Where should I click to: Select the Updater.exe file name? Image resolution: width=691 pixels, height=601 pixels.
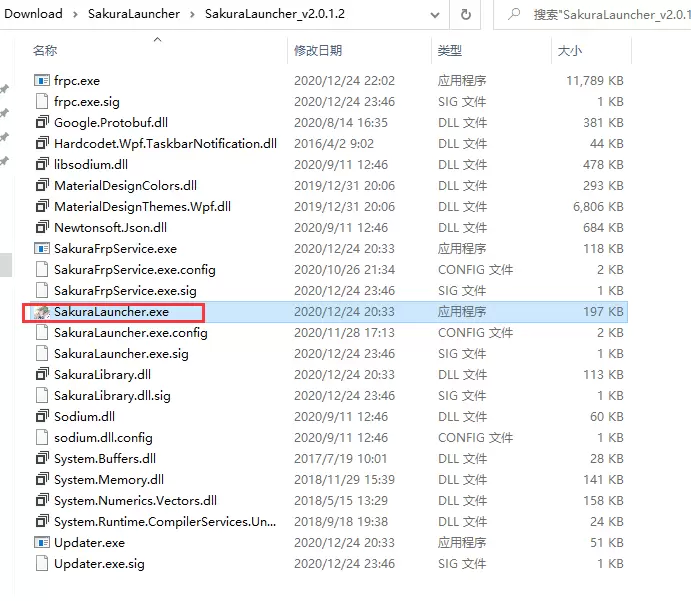(89, 543)
